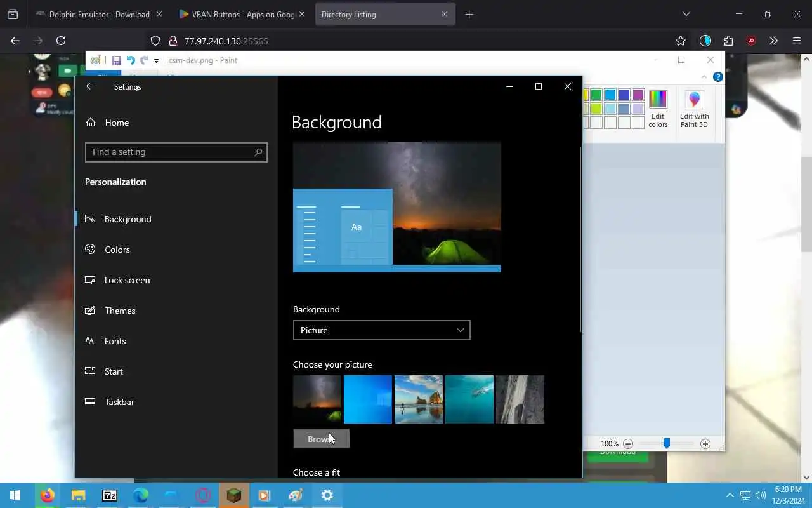Pick the lavender color swatch in Paint

[638, 109]
